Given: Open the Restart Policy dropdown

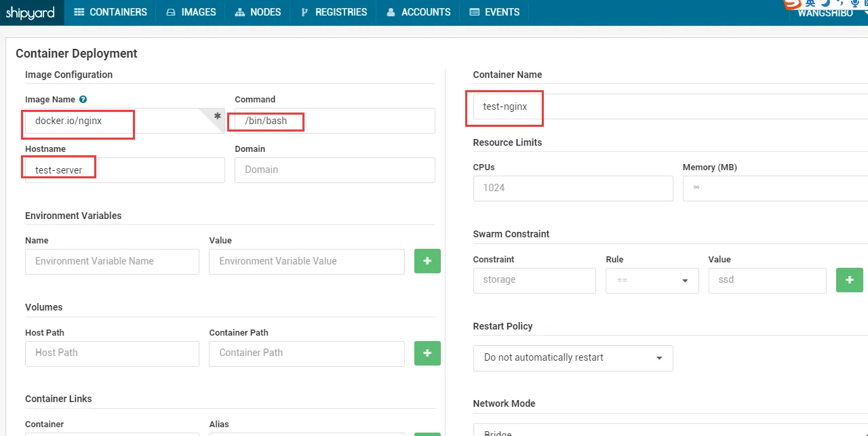Looking at the screenshot, I should tap(573, 358).
